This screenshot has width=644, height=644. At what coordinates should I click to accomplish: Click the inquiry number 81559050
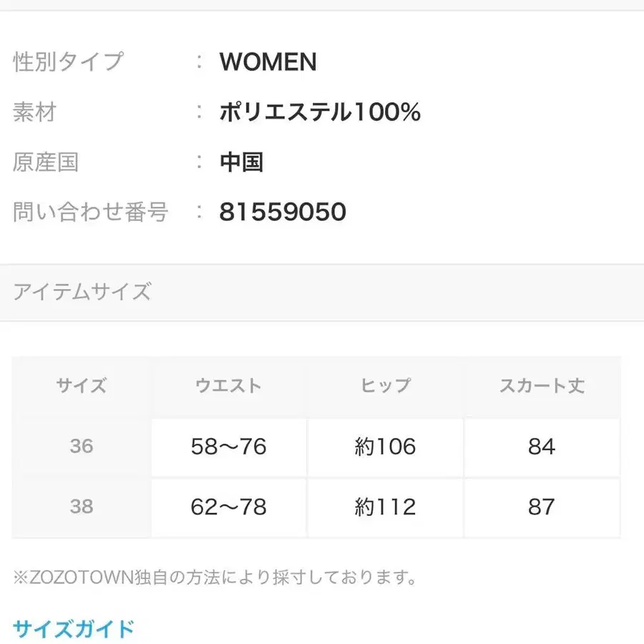pyautogui.click(x=283, y=211)
